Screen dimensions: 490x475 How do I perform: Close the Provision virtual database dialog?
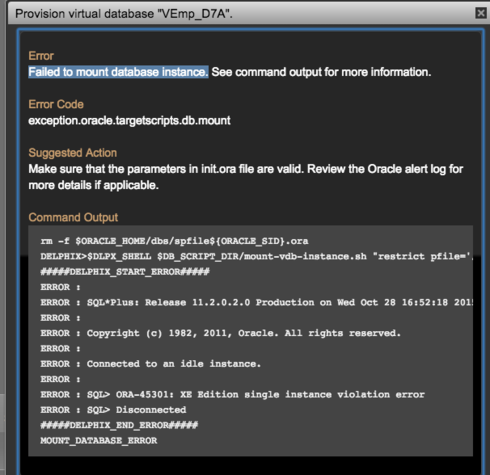click(x=480, y=13)
